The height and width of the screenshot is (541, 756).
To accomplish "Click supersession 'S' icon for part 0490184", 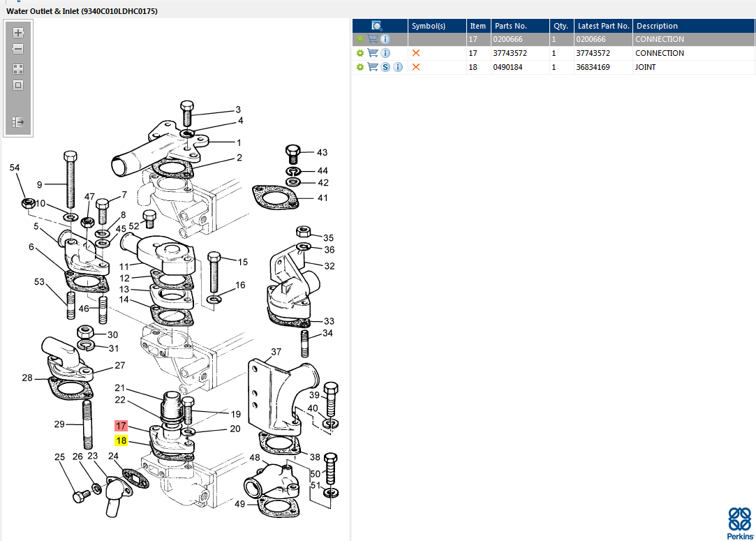I will click(385, 67).
